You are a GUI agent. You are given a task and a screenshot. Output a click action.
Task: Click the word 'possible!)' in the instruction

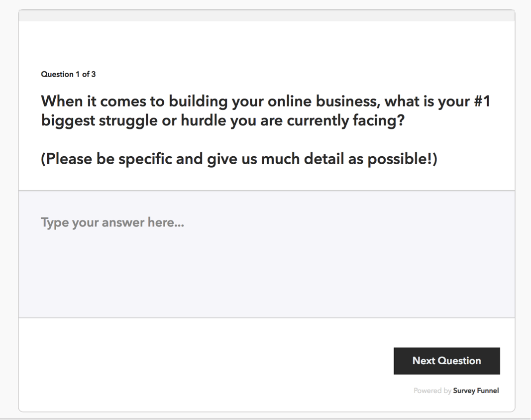coord(402,159)
